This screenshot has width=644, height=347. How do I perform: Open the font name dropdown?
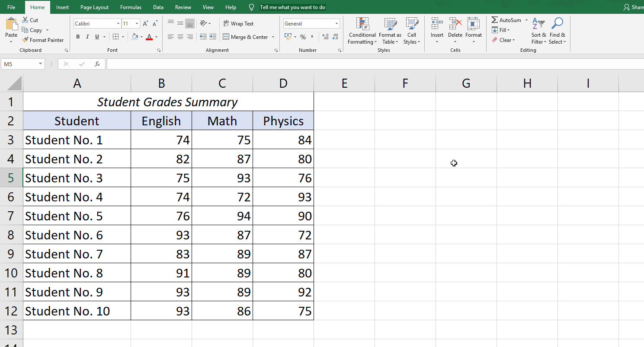coord(118,23)
